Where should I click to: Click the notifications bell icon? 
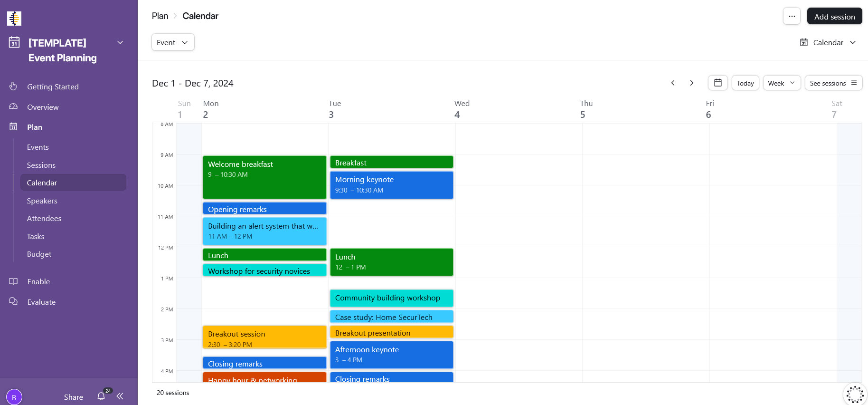pyautogui.click(x=101, y=396)
